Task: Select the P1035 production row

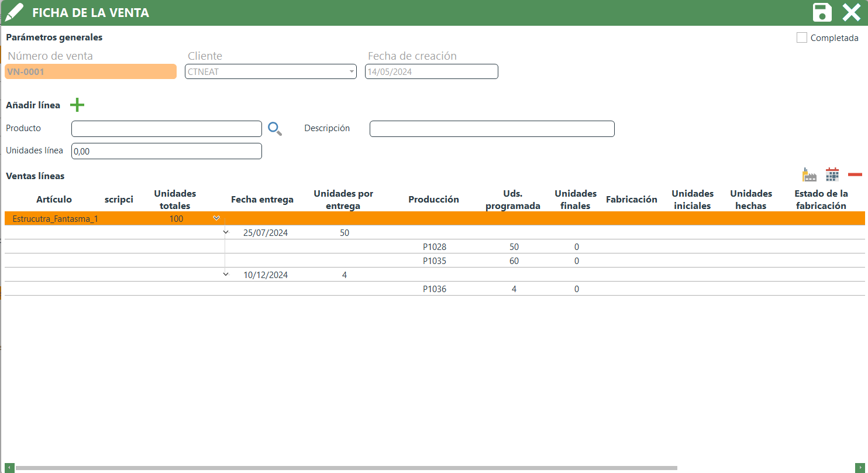Action: (x=434, y=261)
